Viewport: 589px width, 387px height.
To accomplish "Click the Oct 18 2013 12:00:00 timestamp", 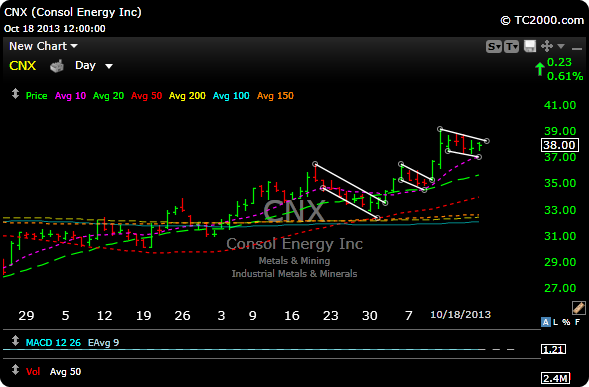I will 55,29.
